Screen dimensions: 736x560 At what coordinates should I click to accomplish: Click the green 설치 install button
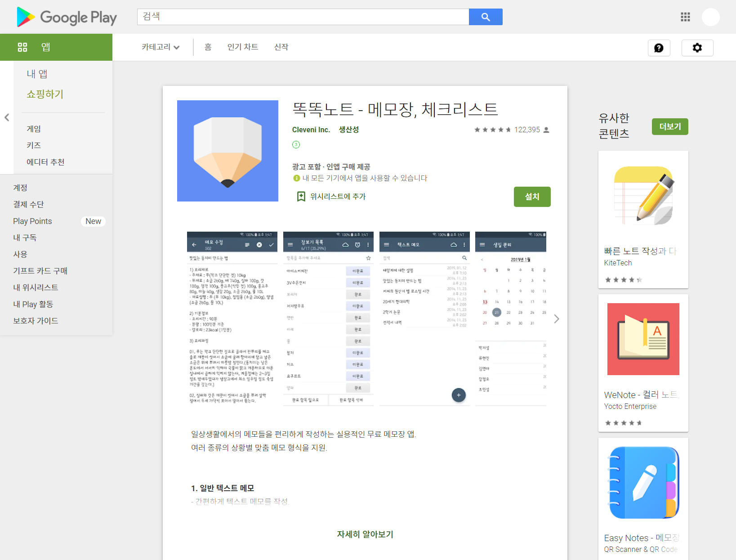[x=532, y=197]
